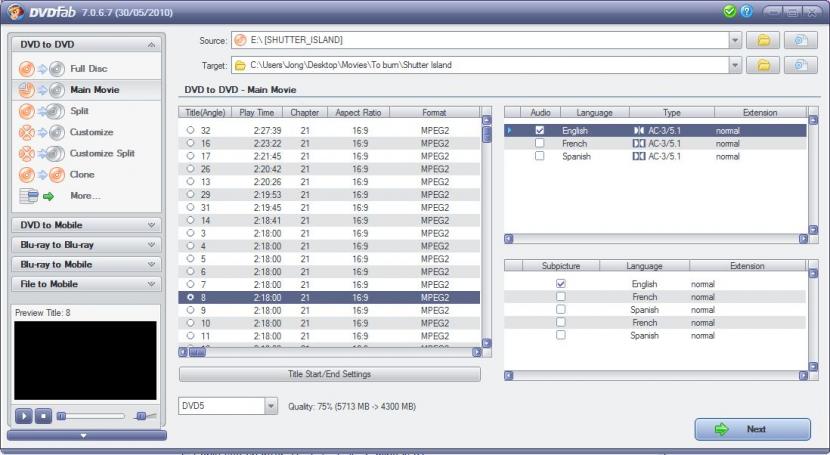Open the Blu-ray to Blu-ray section
This screenshot has height=455, width=830.
86,245
